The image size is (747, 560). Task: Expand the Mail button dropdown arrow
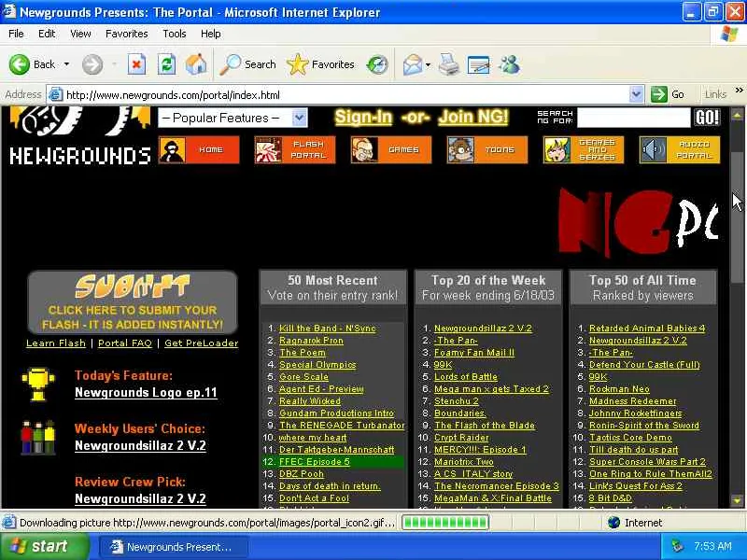coord(428,64)
